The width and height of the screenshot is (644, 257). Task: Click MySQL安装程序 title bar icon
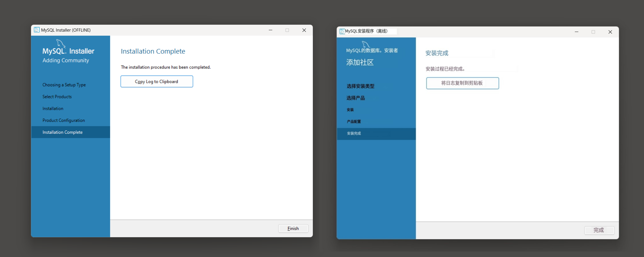point(342,31)
